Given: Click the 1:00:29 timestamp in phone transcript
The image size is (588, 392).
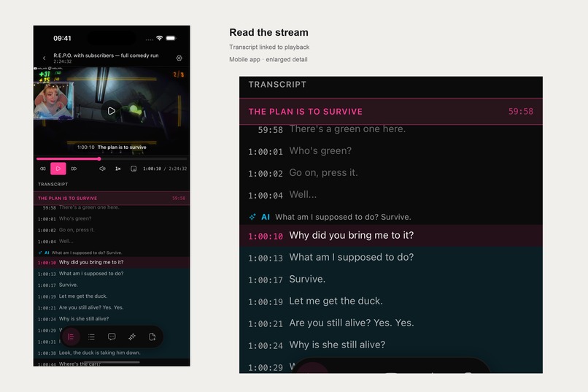Looking at the screenshot, I should click(x=47, y=331).
